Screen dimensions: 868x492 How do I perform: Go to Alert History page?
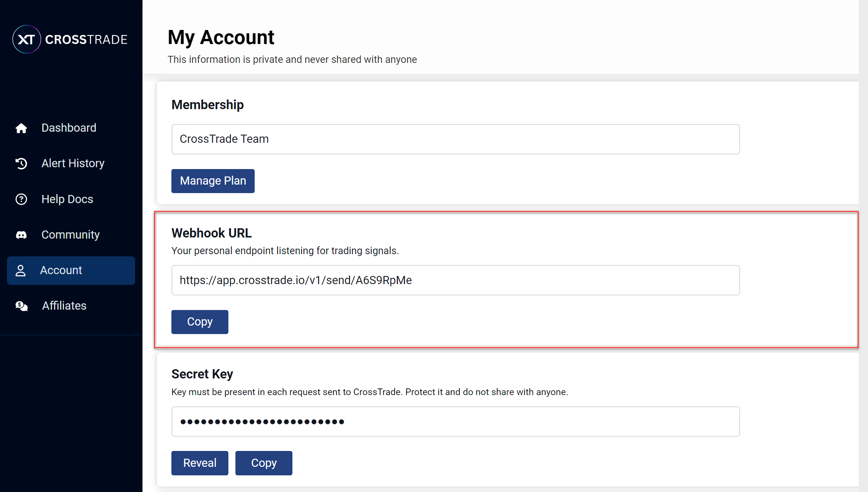(73, 164)
